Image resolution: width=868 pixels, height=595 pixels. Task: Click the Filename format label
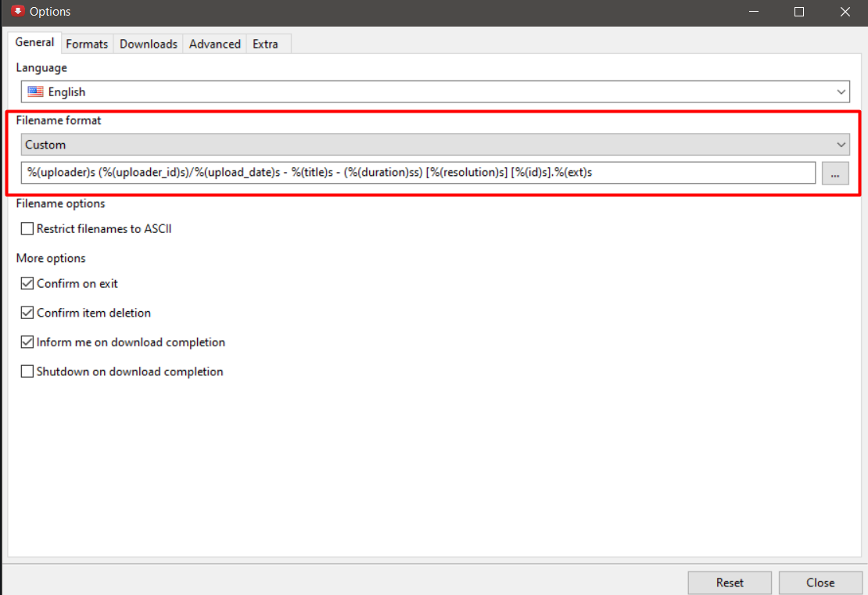pyautogui.click(x=59, y=120)
